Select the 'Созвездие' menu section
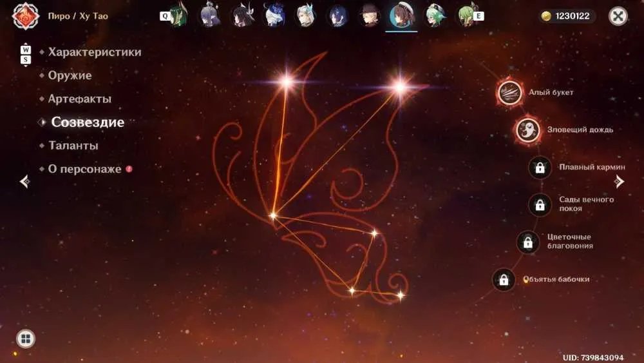 click(x=88, y=122)
